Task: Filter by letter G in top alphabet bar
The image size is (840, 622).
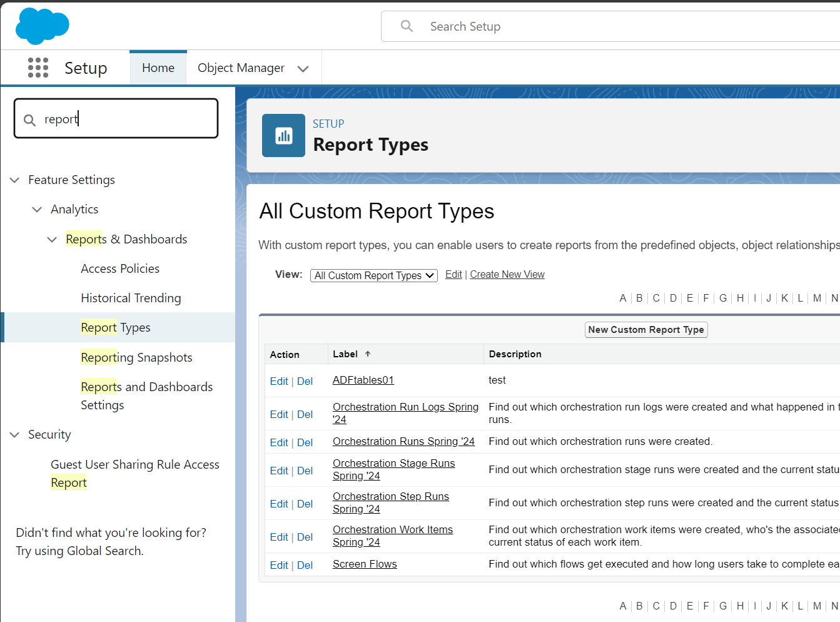Action: pos(723,298)
